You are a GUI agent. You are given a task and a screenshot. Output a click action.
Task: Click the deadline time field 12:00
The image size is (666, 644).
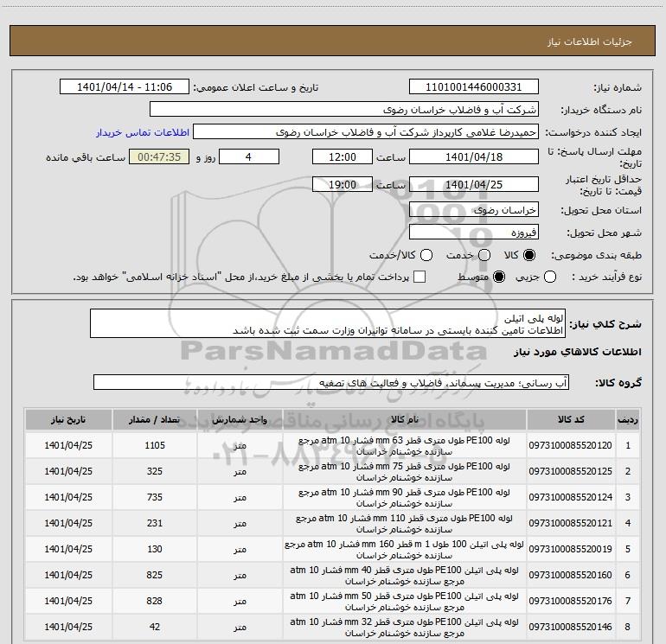[x=343, y=156]
